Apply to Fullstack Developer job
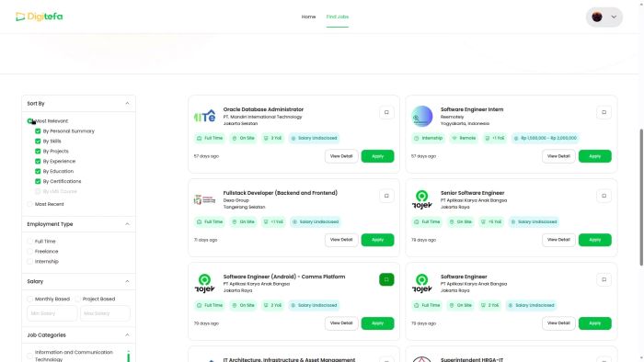The width and height of the screenshot is (644, 362). coord(377,240)
